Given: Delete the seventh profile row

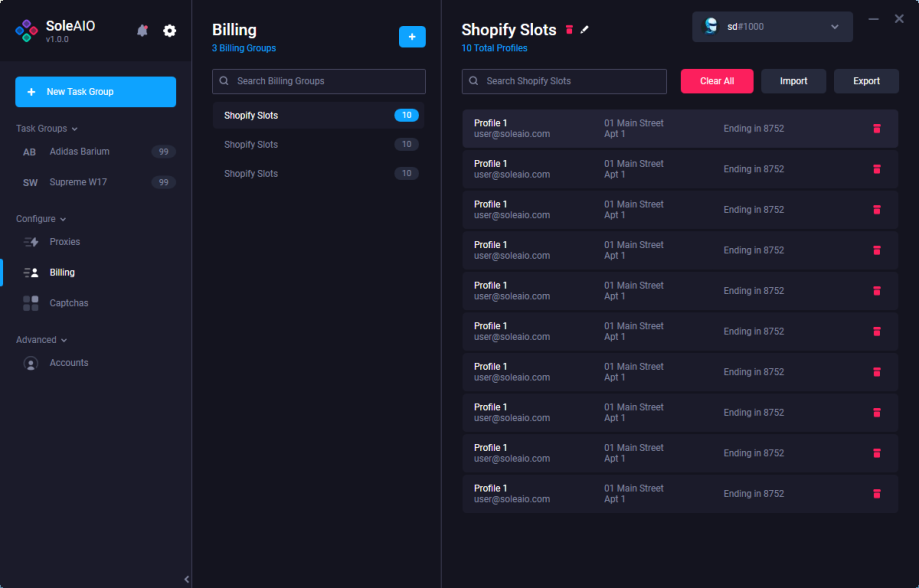Looking at the screenshot, I should click(x=877, y=372).
